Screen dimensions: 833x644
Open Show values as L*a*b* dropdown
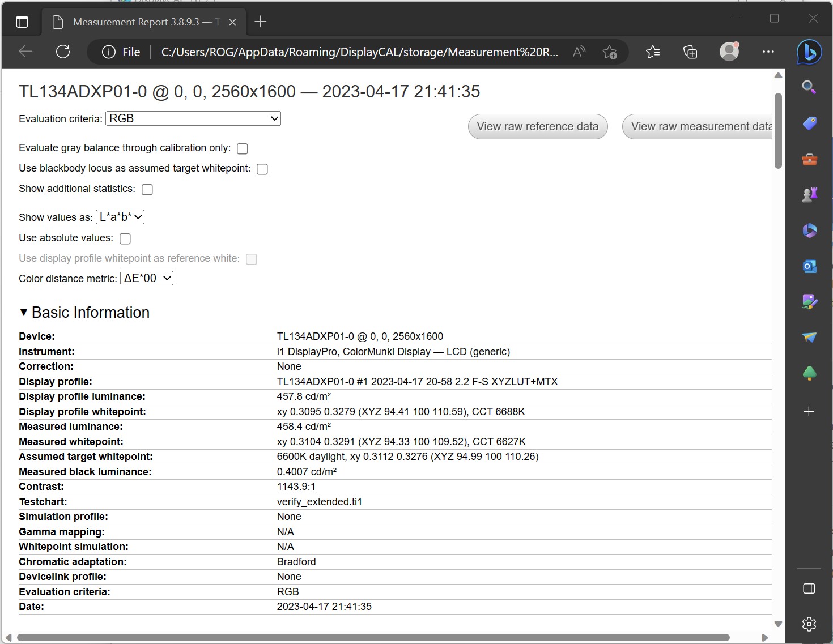(x=120, y=217)
